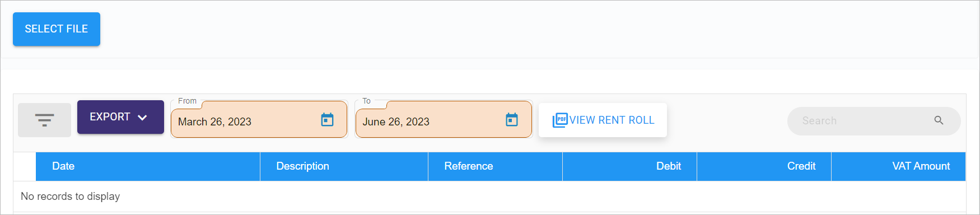Sort by the Reference column header
980x215 pixels.
(x=469, y=166)
